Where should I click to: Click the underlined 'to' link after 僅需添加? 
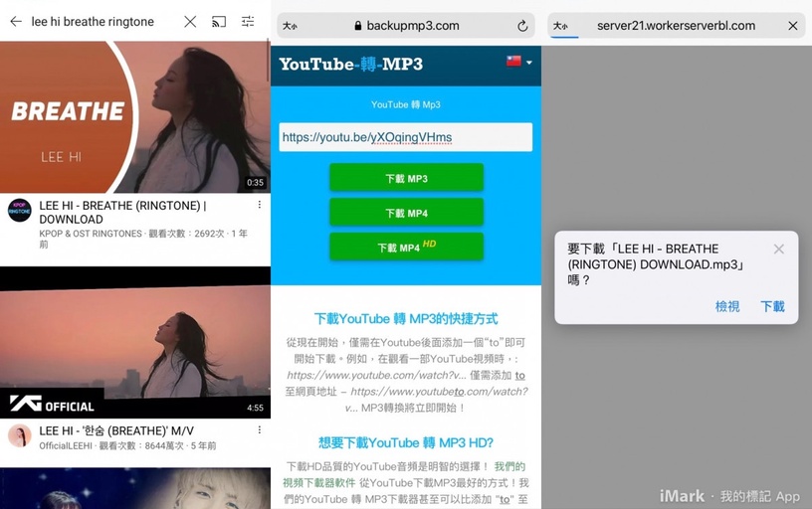tap(519, 375)
